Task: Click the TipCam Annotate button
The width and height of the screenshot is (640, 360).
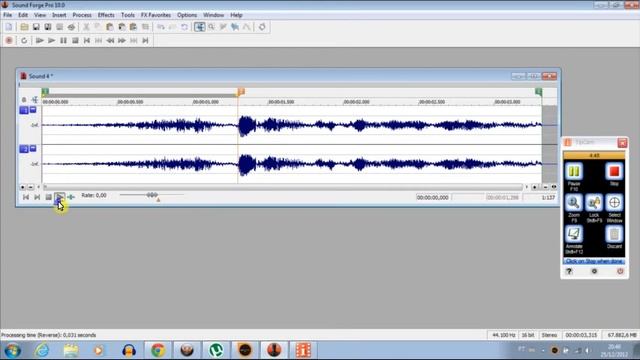Action: coord(574,234)
